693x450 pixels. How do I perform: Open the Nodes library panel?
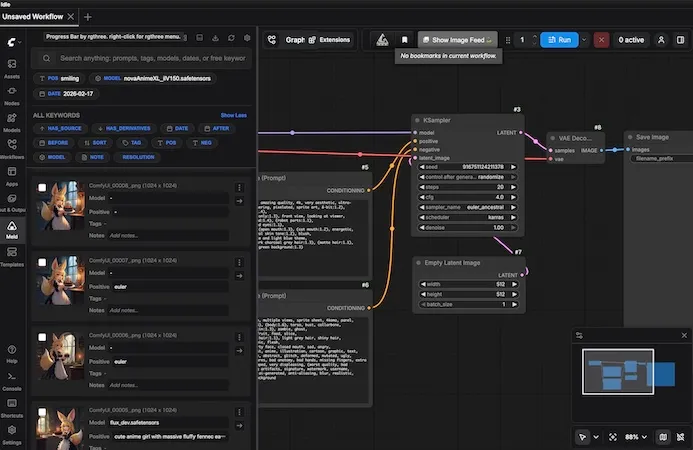click(12, 96)
